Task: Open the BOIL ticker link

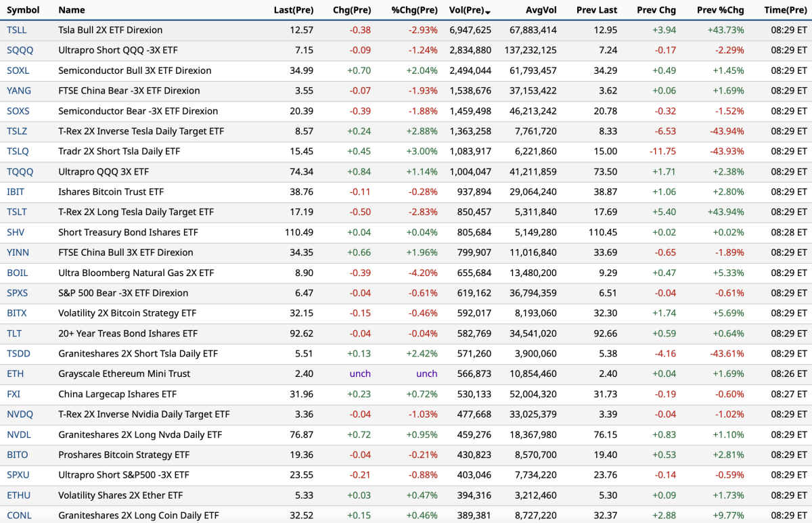Action: point(18,273)
